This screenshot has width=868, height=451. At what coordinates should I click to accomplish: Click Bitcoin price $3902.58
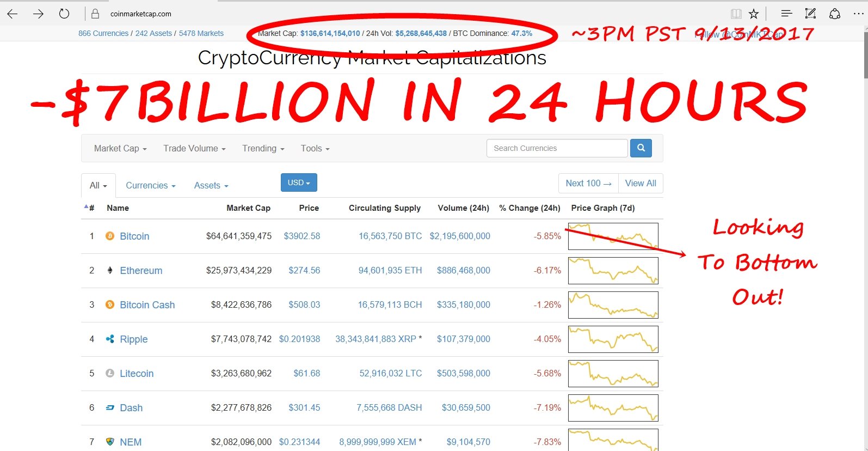point(302,236)
